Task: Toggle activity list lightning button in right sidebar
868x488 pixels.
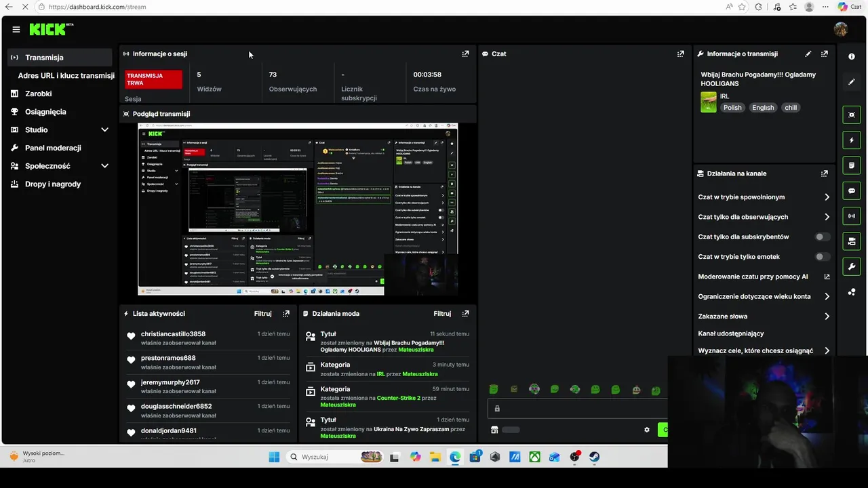Action: (x=852, y=140)
